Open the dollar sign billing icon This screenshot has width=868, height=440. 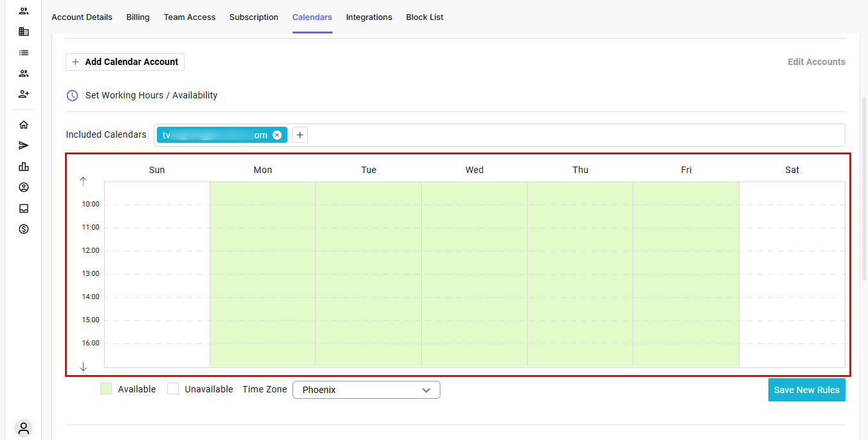point(24,229)
